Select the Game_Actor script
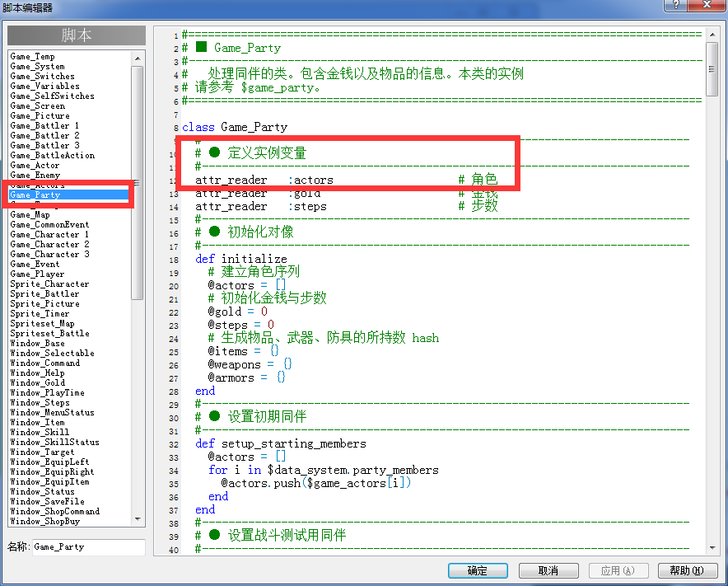The height and width of the screenshot is (586, 728). 35,166
